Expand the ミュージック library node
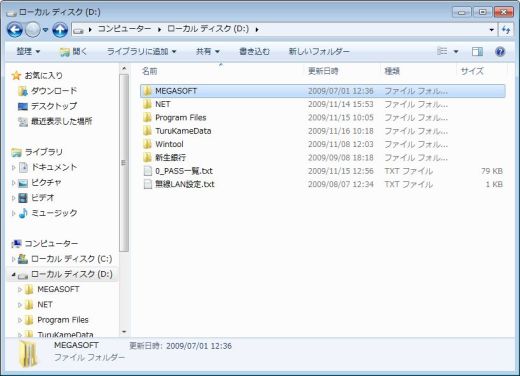The image size is (520, 376). [x=13, y=214]
